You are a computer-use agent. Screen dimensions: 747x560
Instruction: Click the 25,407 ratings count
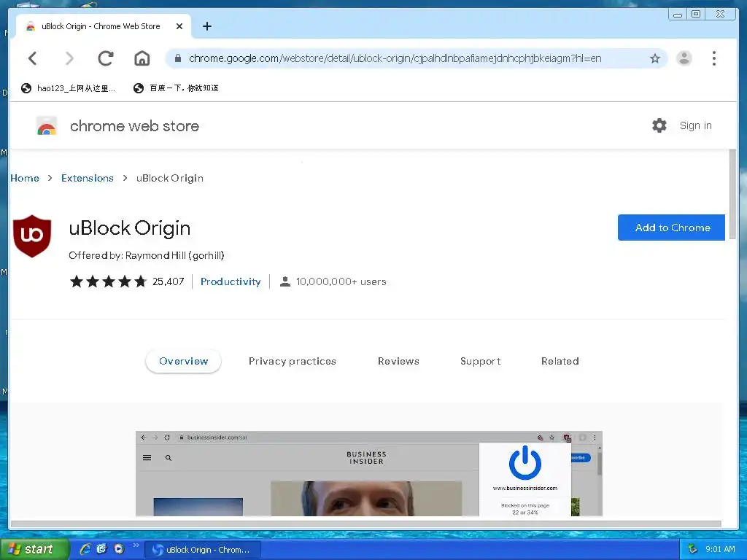[169, 281]
